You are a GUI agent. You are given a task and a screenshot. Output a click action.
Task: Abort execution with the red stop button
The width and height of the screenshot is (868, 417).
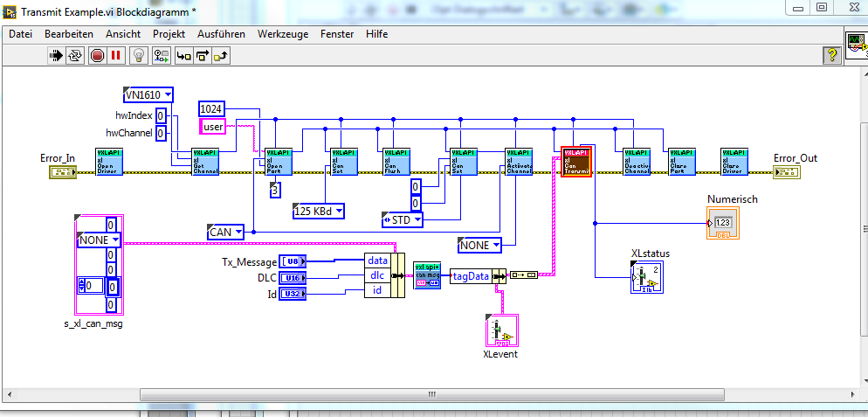(98, 55)
